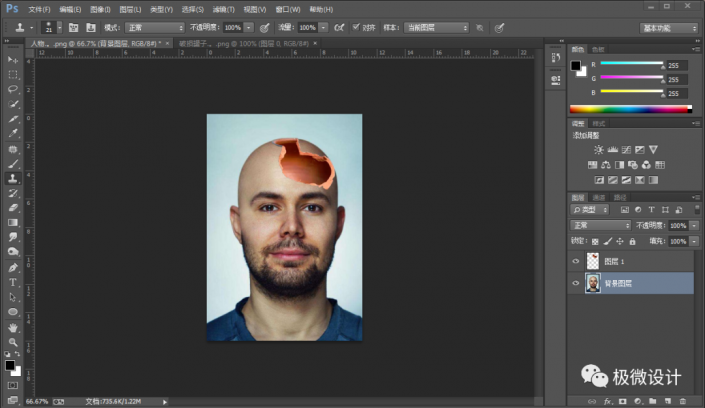Hide the 图层 1 layer via eye icon
The width and height of the screenshot is (705, 408).
tap(575, 261)
